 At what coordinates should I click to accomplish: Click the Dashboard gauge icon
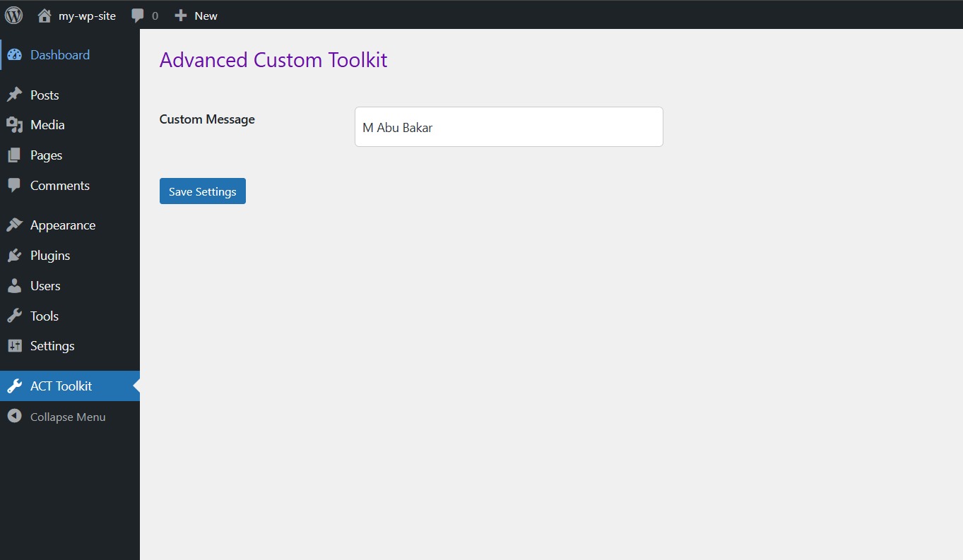[14, 55]
